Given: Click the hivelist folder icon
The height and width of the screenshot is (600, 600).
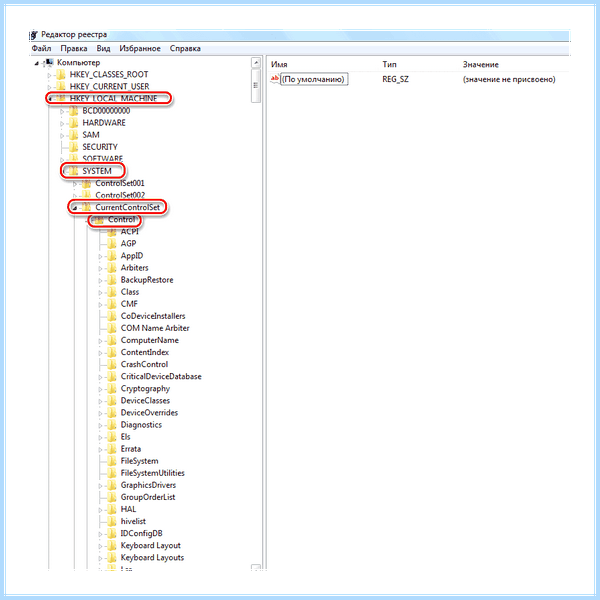Looking at the screenshot, I should [112, 522].
